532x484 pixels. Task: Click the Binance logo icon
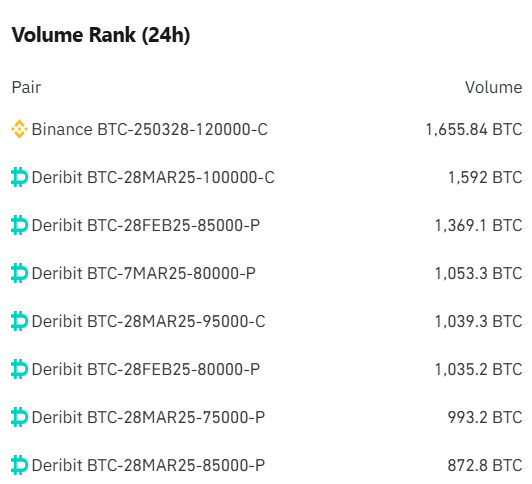[19, 129]
